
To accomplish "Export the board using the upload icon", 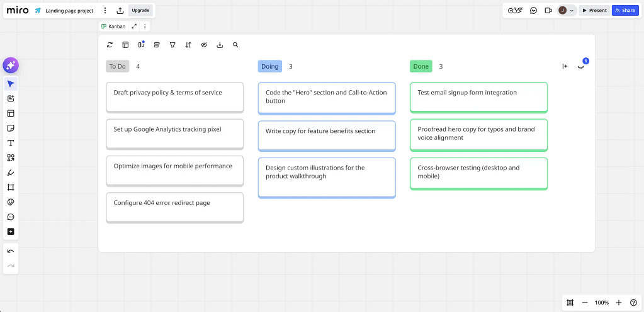I will point(120,10).
